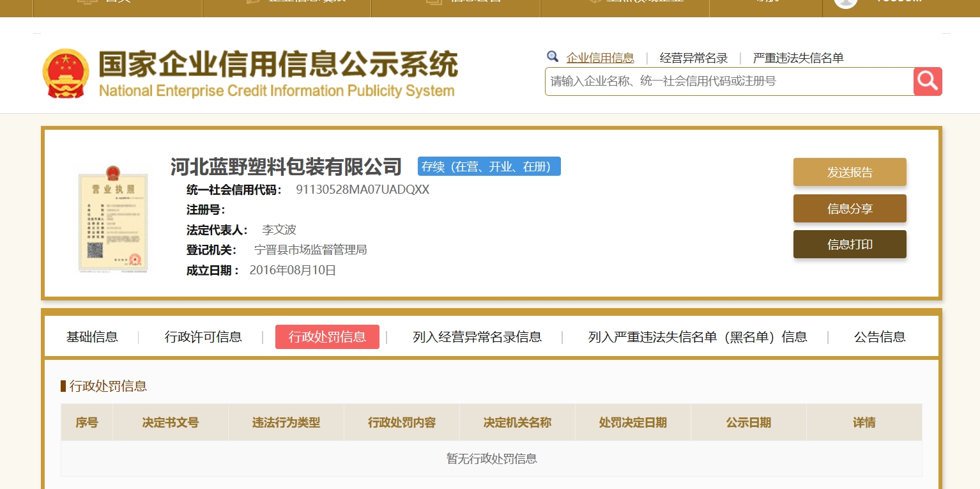Click the credit code 91130528MA07UADQXX
The height and width of the screenshot is (489, 980).
point(362,190)
